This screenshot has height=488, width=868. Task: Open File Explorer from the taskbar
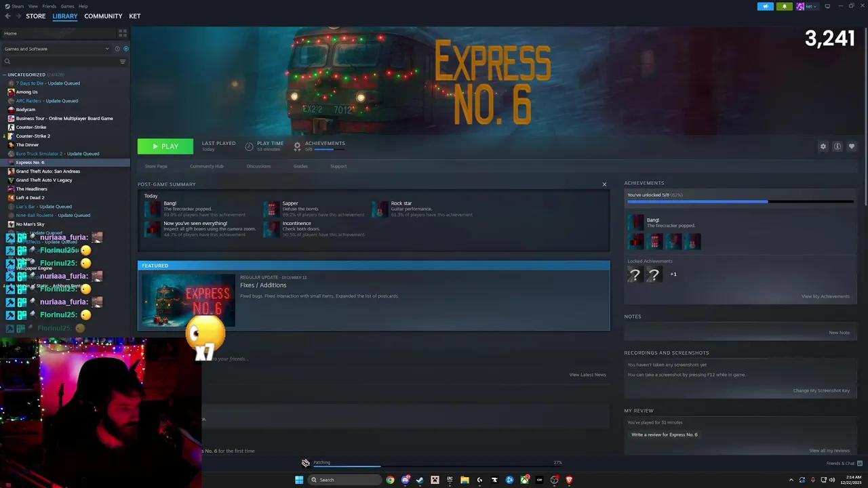pyautogui.click(x=465, y=480)
